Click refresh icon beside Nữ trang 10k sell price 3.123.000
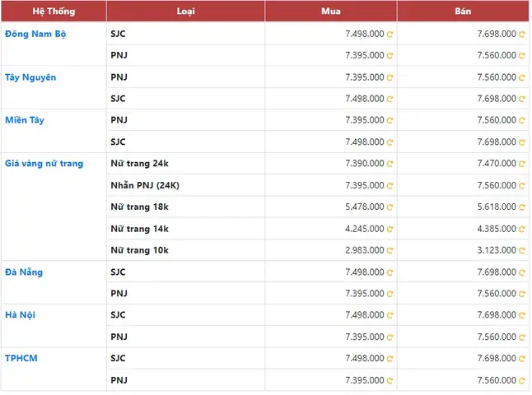The height and width of the screenshot is (395, 532). pyautogui.click(x=522, y=250)
